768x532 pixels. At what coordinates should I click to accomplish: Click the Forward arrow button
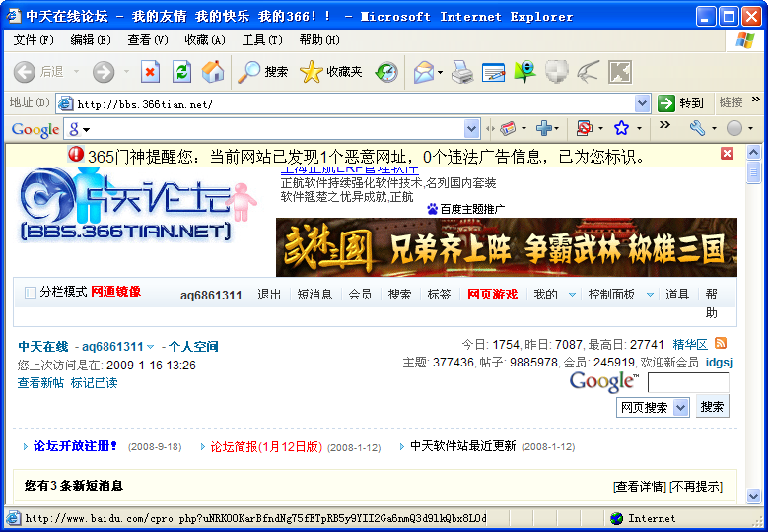pos(104,72)
